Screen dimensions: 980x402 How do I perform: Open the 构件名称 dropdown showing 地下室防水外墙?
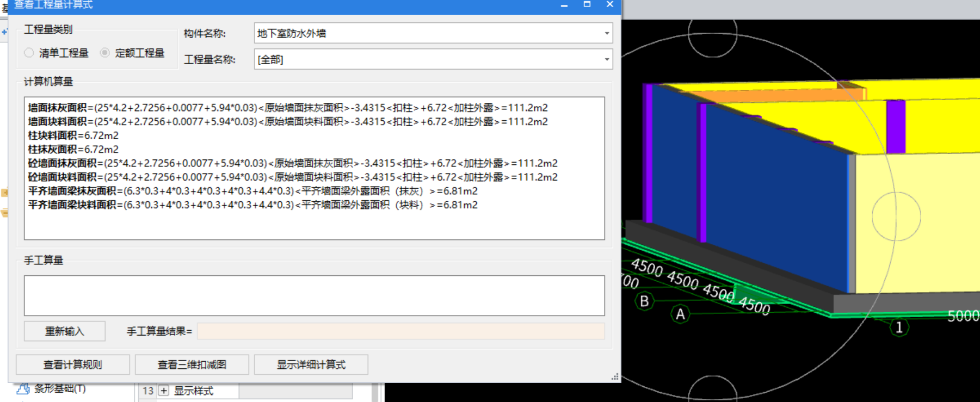(x=433, y=33)
